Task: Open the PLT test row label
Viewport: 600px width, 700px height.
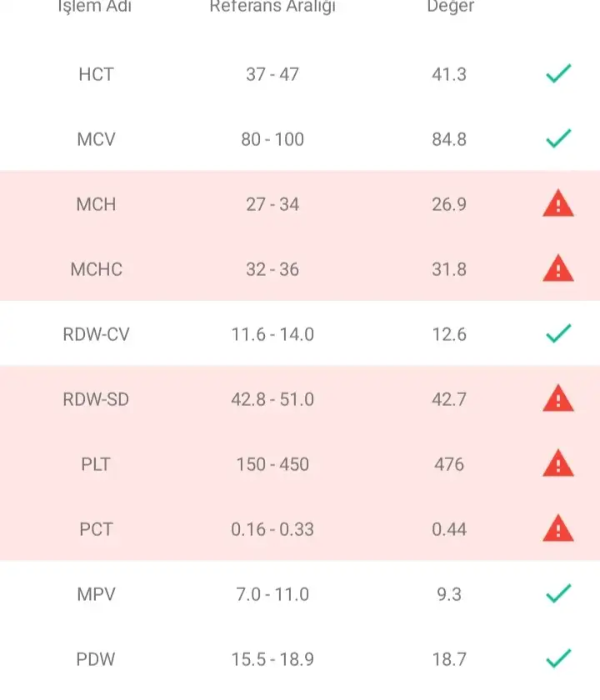Action: tap(96, 464)
